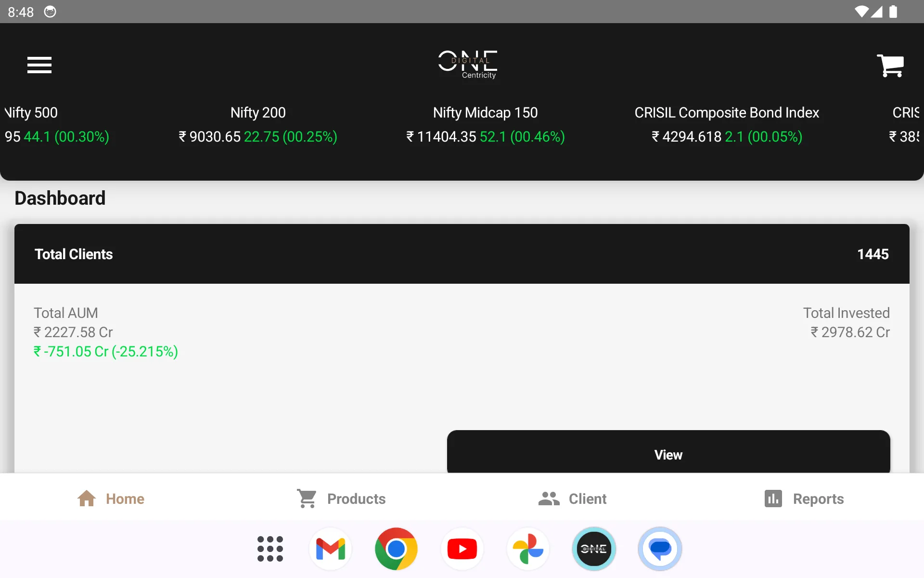This screenshot has height=578, width=924.
Task: Toggle Total Invested visibility
Action: click(847, 312)
